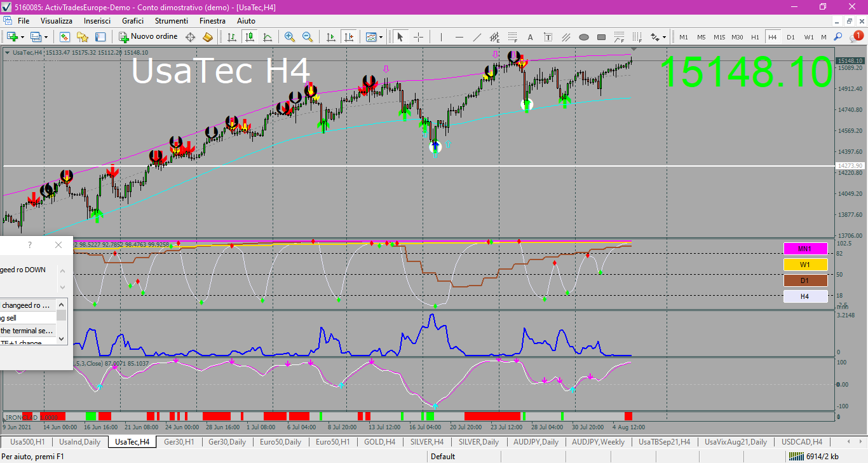The height and width of the screenshot is (463, 868).
Task: Switch to W1 timeframe
Action: pyautogui.click(x=808, y=37)
